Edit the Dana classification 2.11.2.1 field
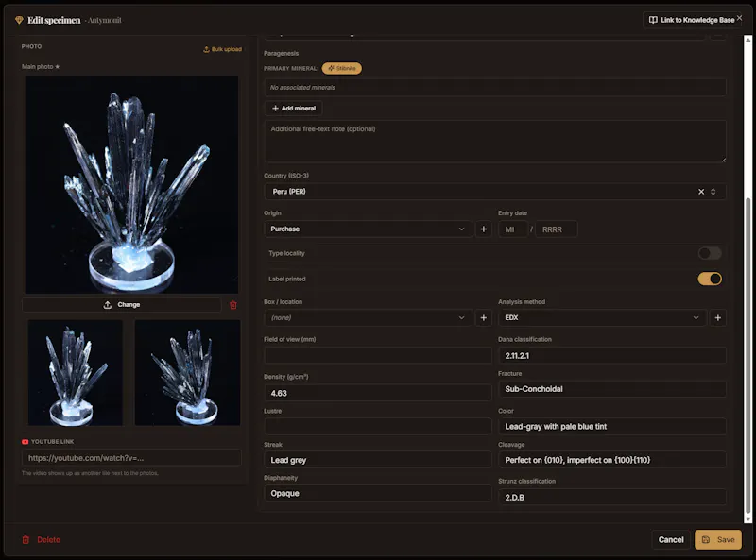This screenshot has width=756, height=560. coord(612,356)
